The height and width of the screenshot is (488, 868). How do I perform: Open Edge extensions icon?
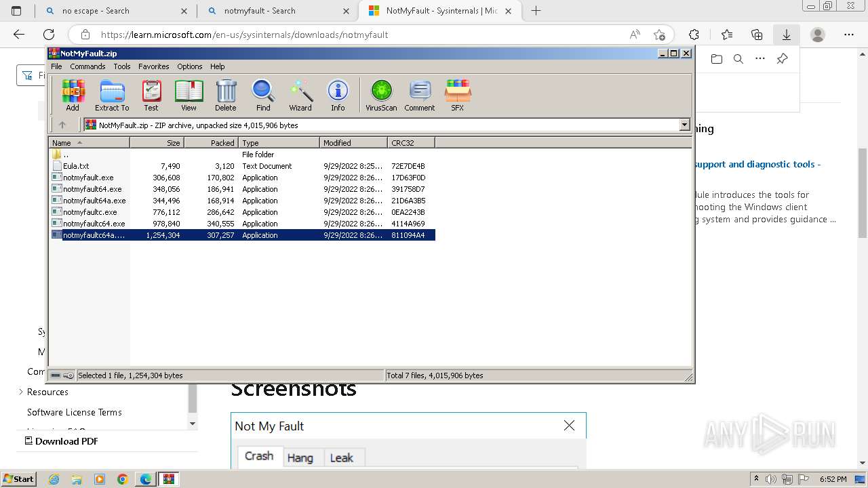point(694,35)
